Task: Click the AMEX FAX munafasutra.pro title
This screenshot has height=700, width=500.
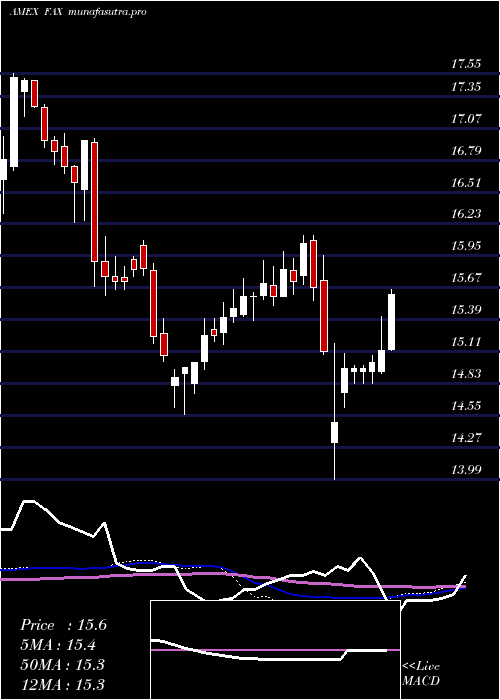Action: click(x=78, y=12)
